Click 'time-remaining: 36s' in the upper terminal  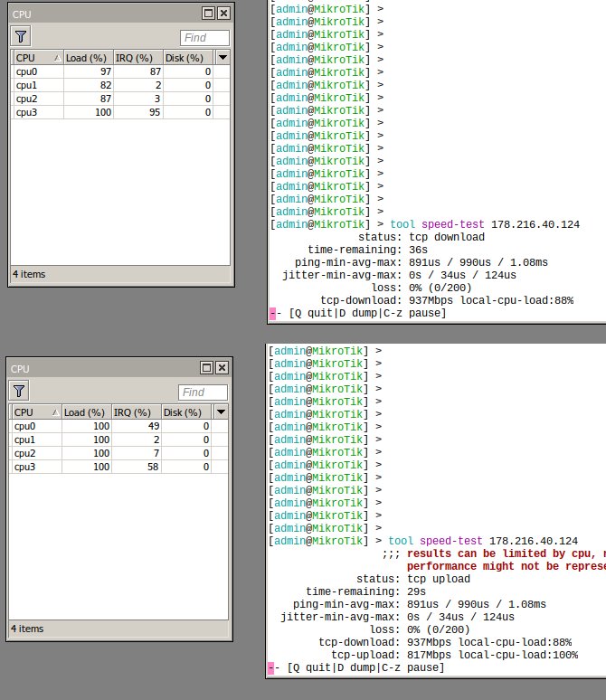[x=367, y=250]
